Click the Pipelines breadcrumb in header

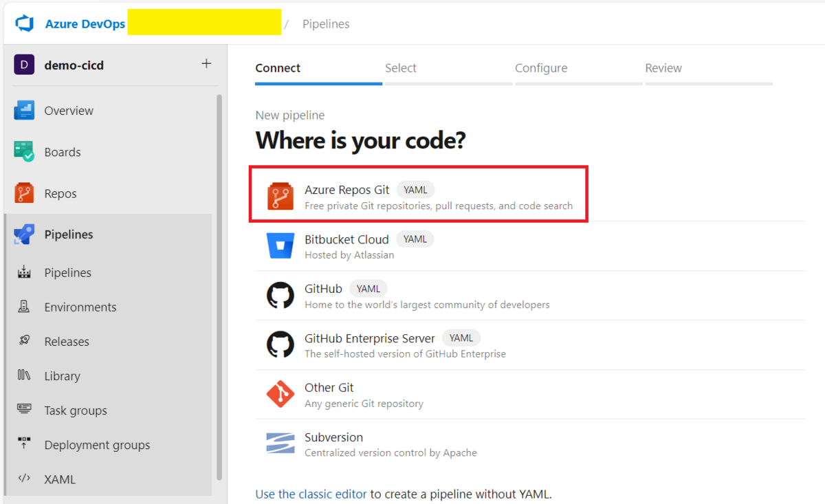click(326, 24)
